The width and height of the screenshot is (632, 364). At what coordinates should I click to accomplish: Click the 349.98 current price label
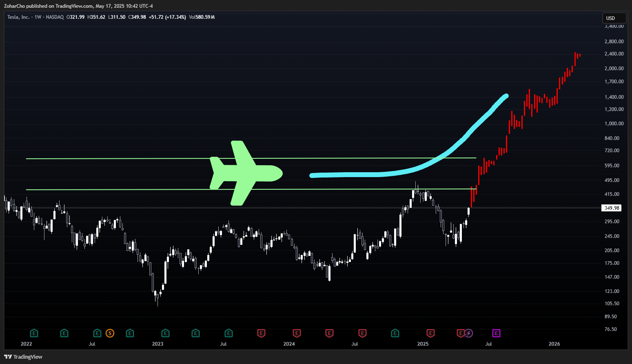click(612, 208)
